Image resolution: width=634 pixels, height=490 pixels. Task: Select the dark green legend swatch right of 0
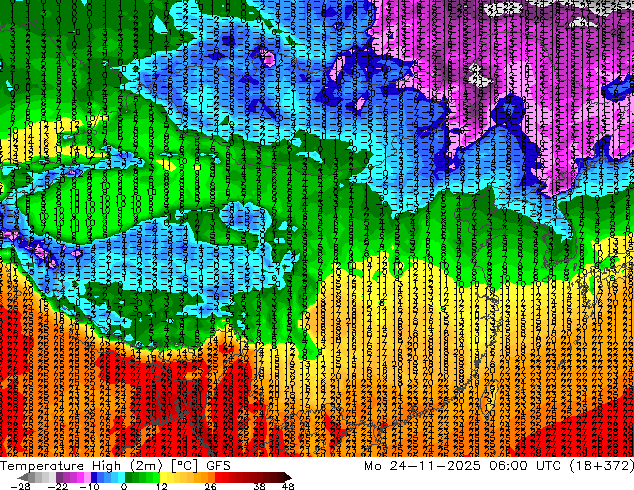click(129, 477)
